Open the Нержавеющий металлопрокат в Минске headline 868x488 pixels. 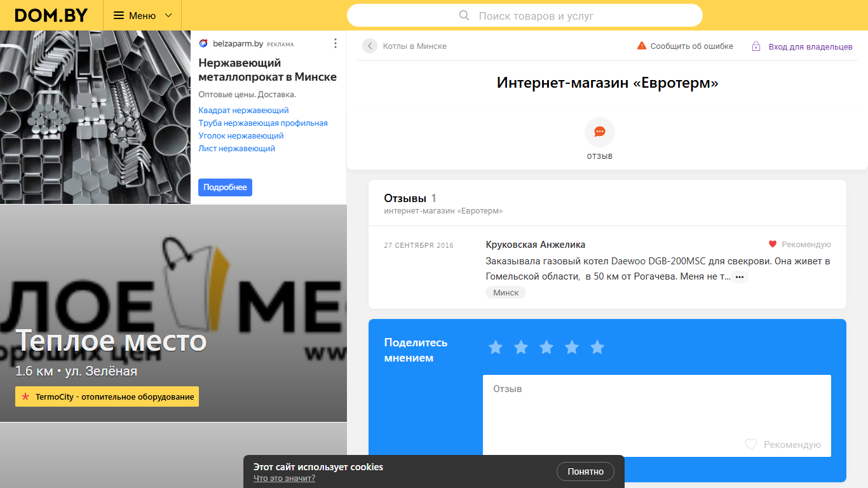pos(268,70)
